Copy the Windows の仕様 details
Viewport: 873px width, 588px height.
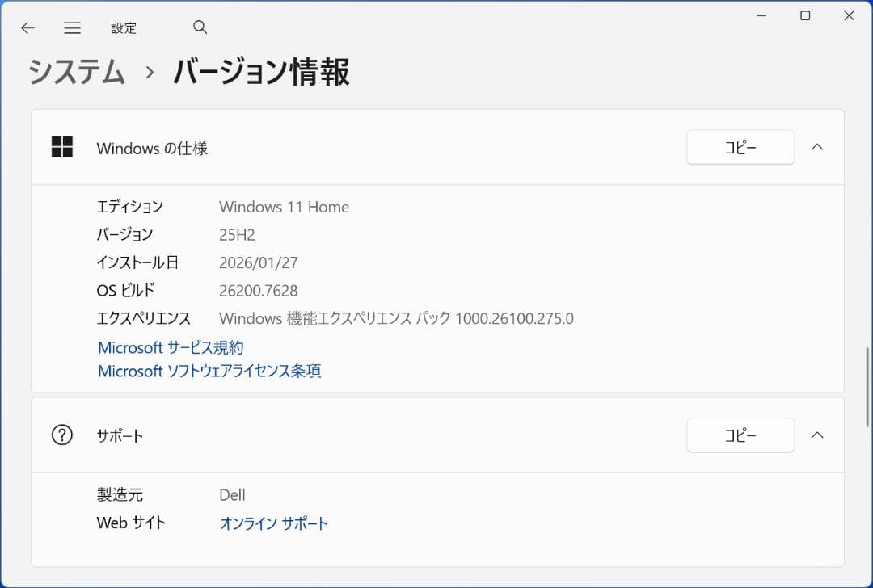740,148
